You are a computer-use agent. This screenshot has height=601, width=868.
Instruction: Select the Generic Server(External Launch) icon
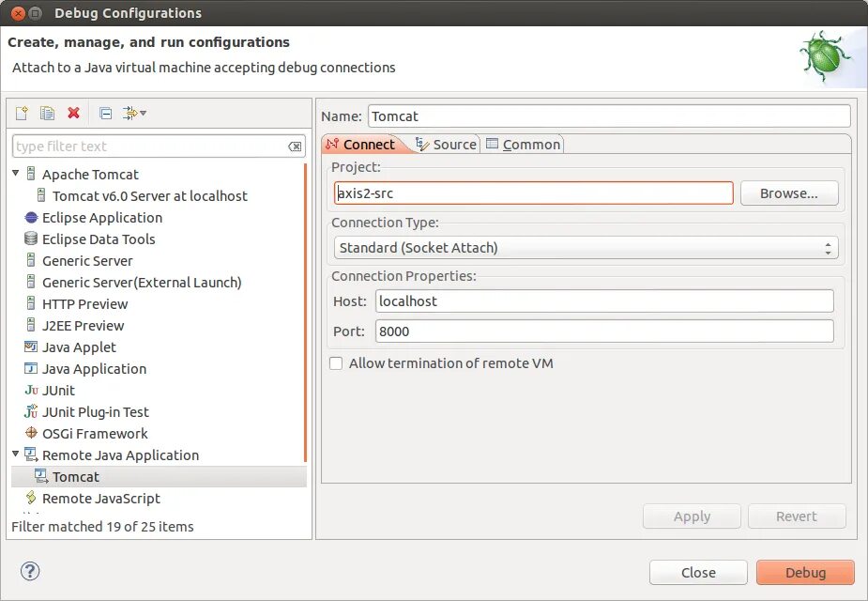32,282
